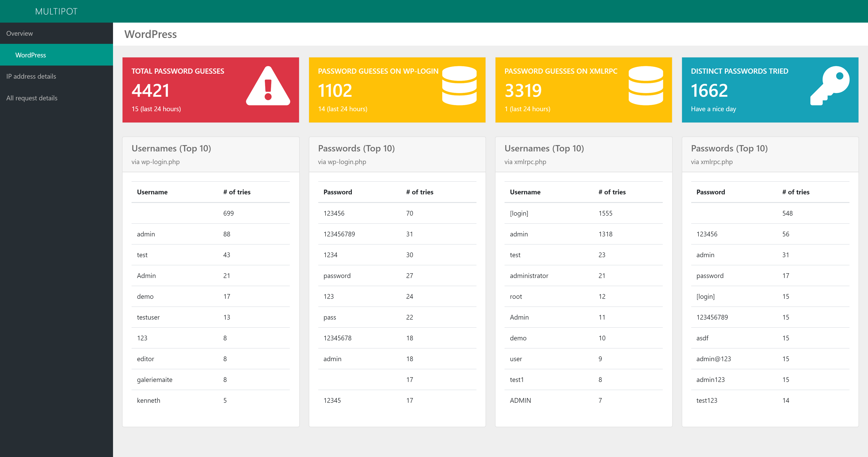This screenshot has width=868, height=457.
Task: Click '15 (last 24 hours)' text
Action: coord(156,109)
